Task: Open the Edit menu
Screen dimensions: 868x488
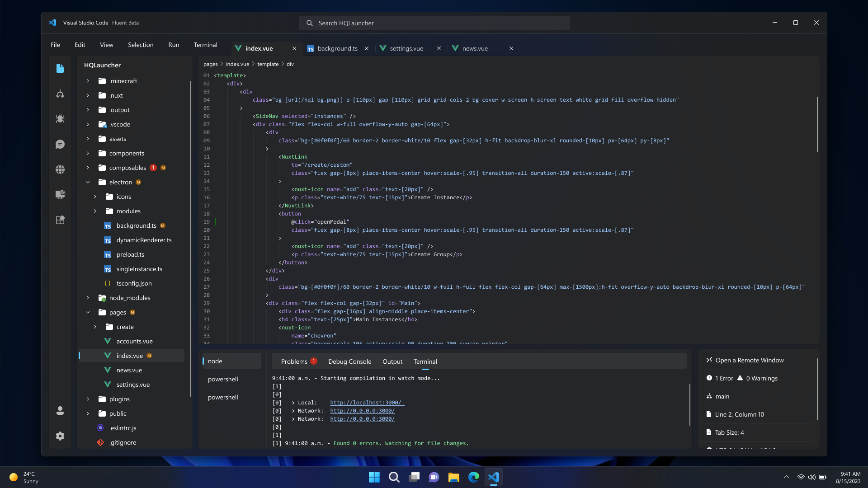Action: (x=80, y=45)
